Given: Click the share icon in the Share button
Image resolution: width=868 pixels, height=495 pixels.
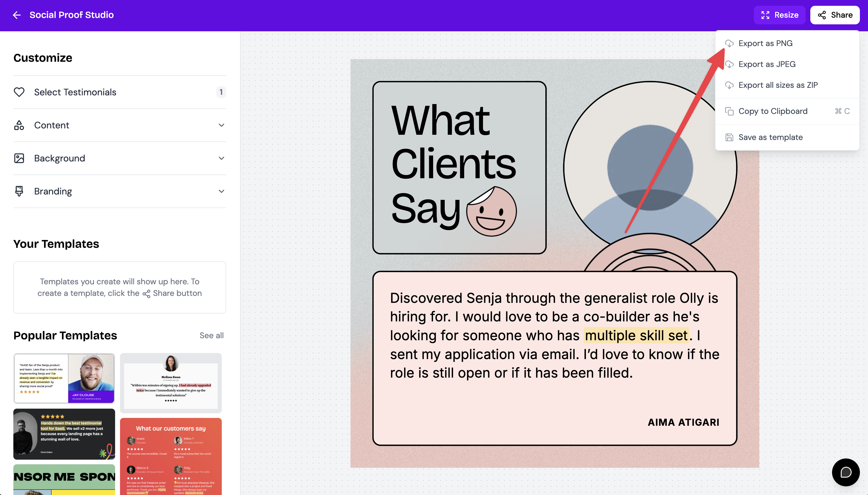Looking at the screenshot, I should (822, 15).
